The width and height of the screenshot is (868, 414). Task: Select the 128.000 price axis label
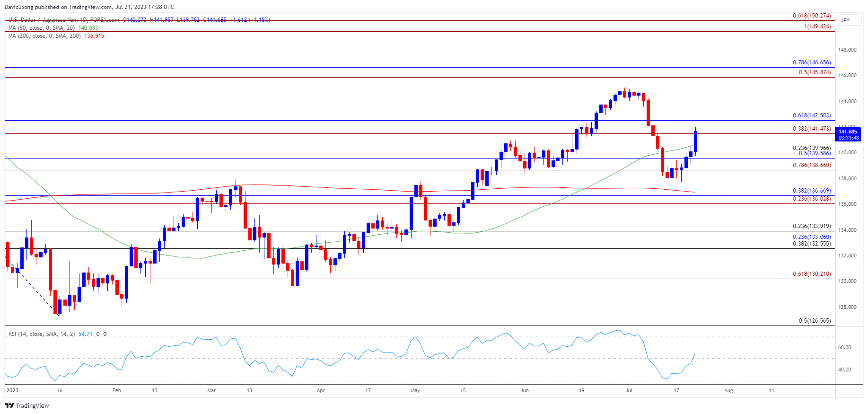847,307
